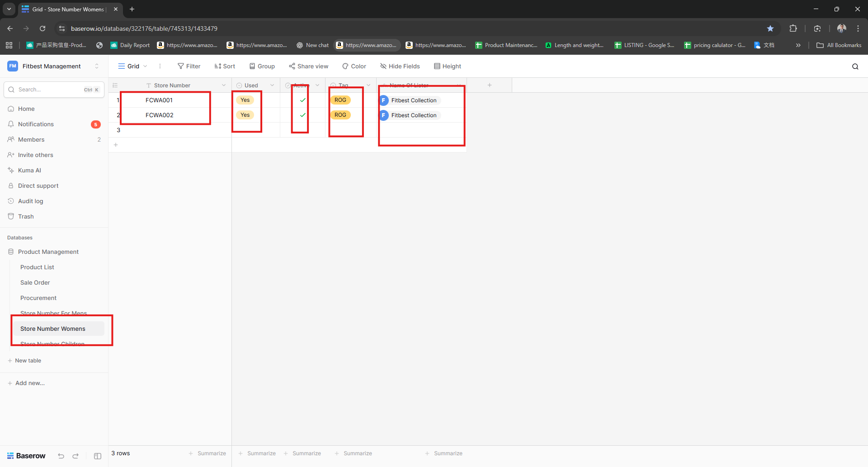Open grid view options (three dots)
The image size is (868, 467).
coord(160,66)
